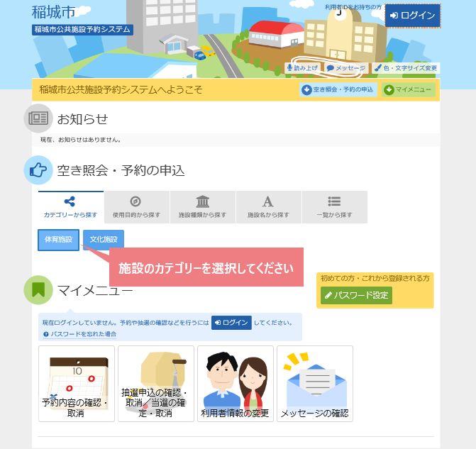This screenshot has height=449, width=476.
Task: Switch to the 一覧から探す tab
Action: point(335,207)
